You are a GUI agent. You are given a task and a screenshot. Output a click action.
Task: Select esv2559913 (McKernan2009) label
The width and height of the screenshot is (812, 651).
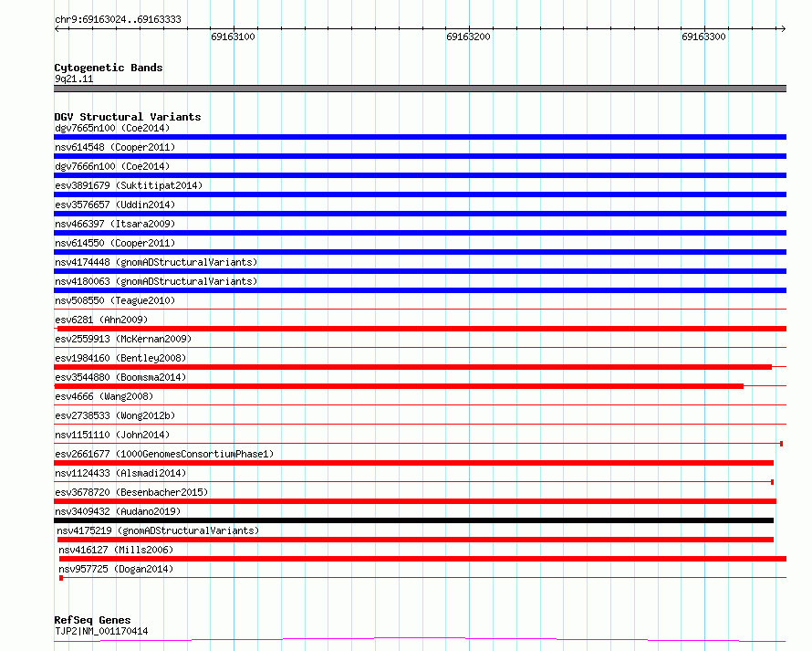[123, 339]
